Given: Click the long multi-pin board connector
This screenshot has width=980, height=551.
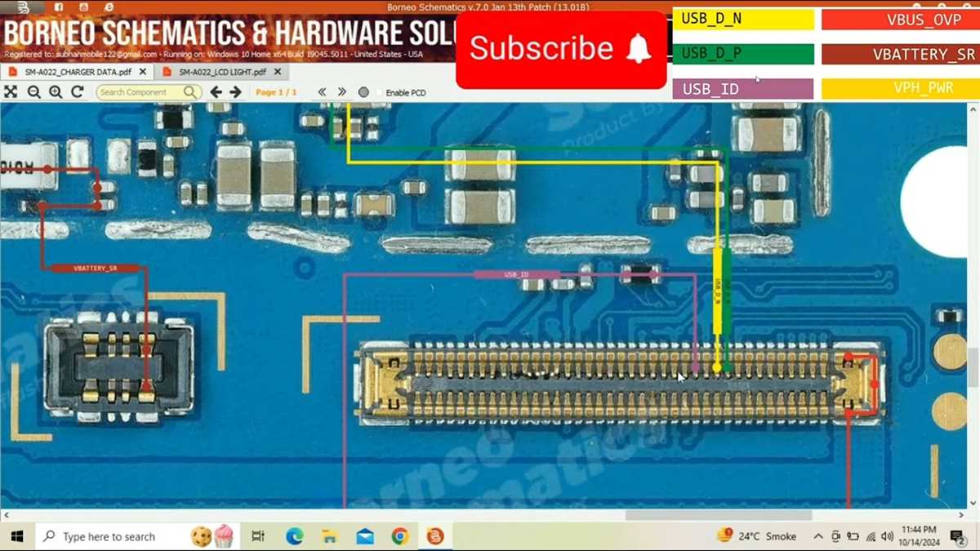Looking at the screenshot, I should coord(622,383).
